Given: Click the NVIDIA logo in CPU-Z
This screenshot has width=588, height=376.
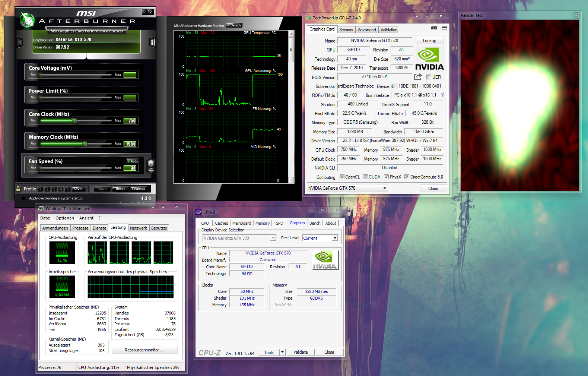Looking at the screenshot, I should pyautogui.click(x=325, y=260).
